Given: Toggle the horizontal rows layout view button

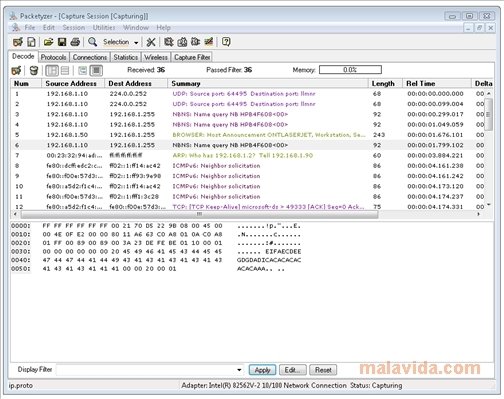Looking at the screenshot, I should click(x=65, y=70).
